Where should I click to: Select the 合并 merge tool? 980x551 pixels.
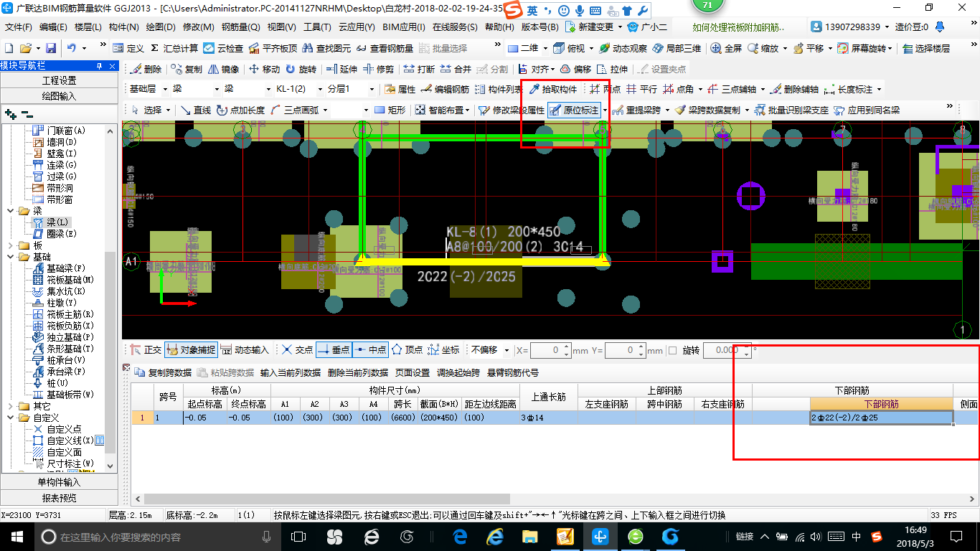pos(456,70)
